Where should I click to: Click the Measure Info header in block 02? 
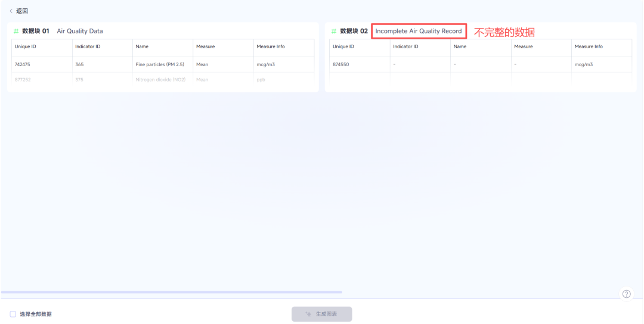pos(588,46)
